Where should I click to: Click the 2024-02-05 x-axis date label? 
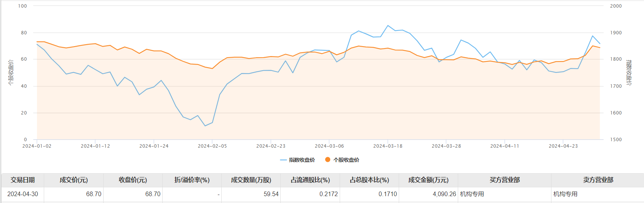click(x=212, y=146)
